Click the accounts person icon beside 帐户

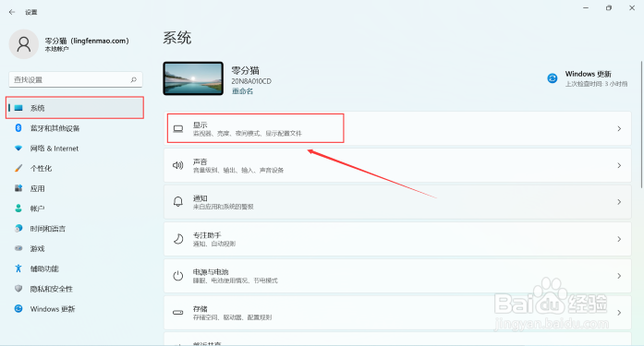point(18,209)
